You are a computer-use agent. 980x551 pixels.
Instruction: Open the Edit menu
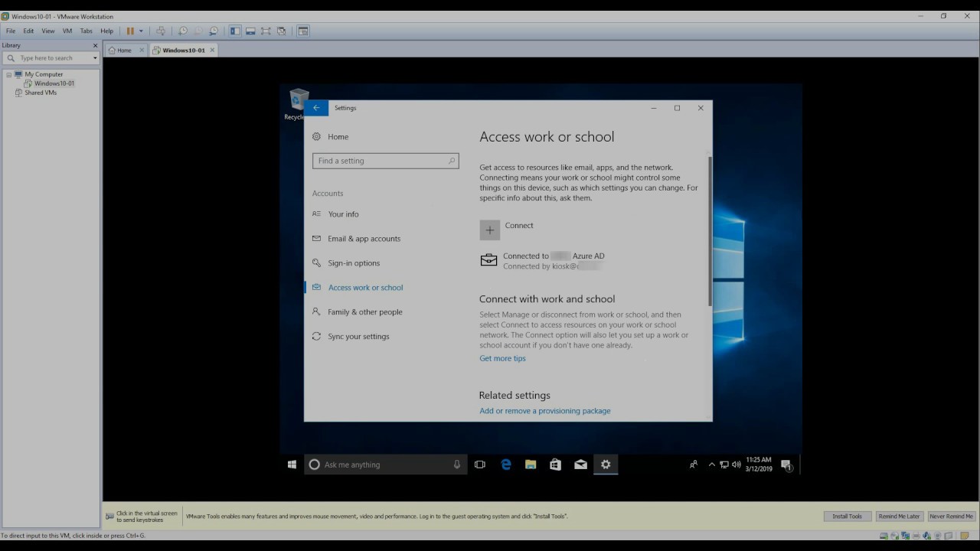(28, 31)
